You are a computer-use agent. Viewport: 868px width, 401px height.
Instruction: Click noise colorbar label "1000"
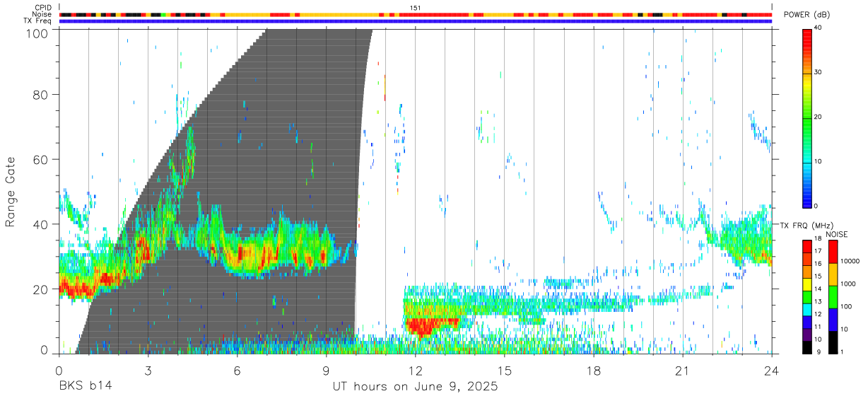click(848, 284)
